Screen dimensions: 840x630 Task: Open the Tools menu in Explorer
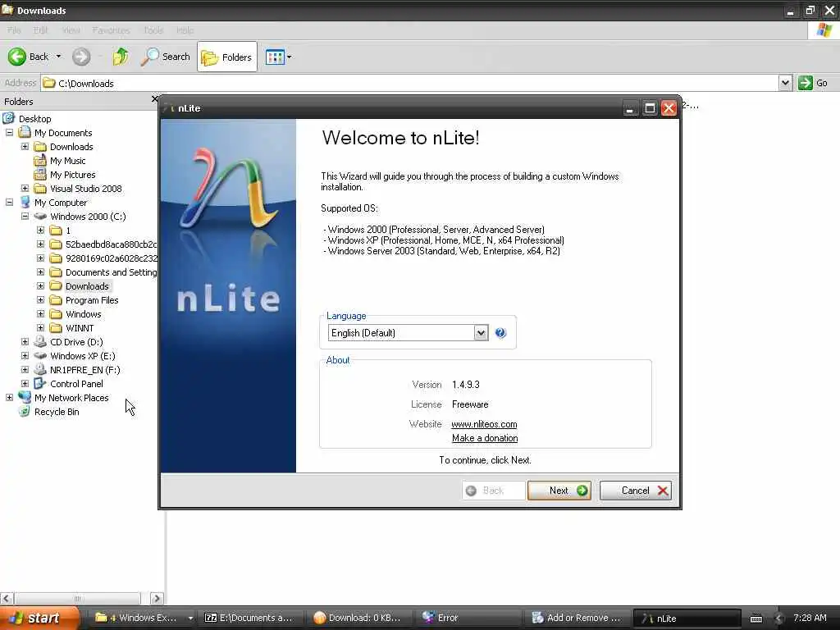coord(153,30)
